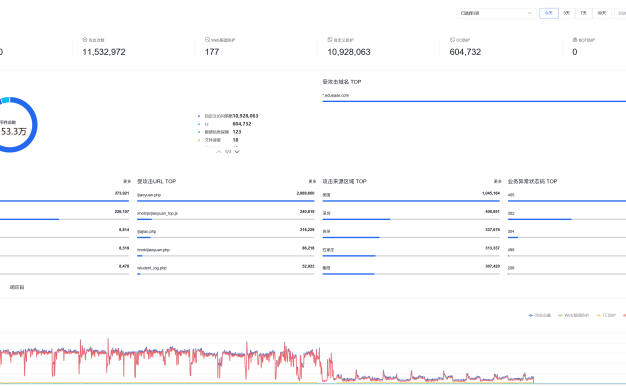Toggle the Web基础防护 chart series legend

click(573, 315)
